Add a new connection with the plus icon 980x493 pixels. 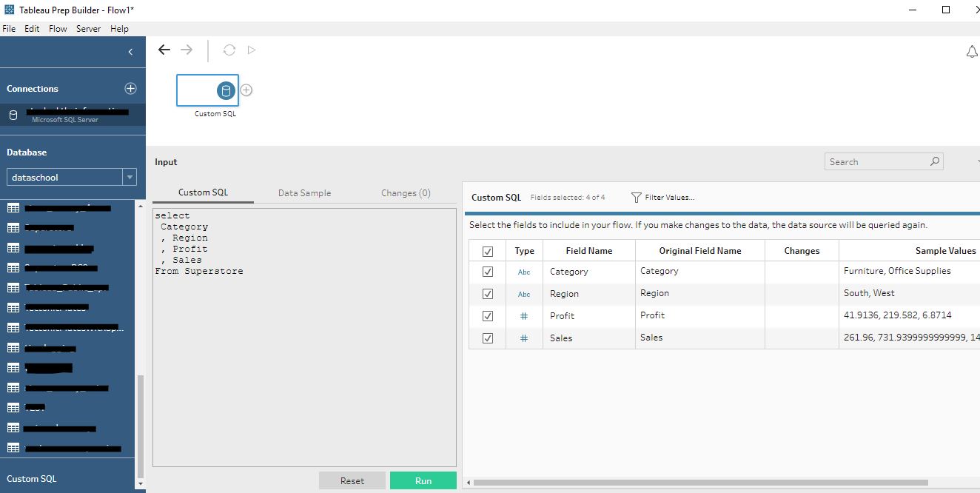(x=130, y=87)
